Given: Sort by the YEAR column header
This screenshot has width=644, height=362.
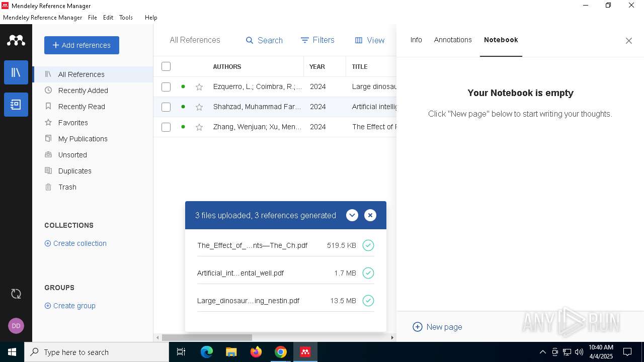Looking at the screenshot, I should tap(317, 66).
